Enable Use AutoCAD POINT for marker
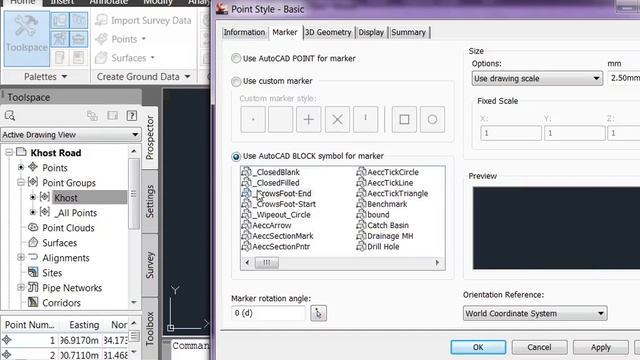 [x=236, y=58]
